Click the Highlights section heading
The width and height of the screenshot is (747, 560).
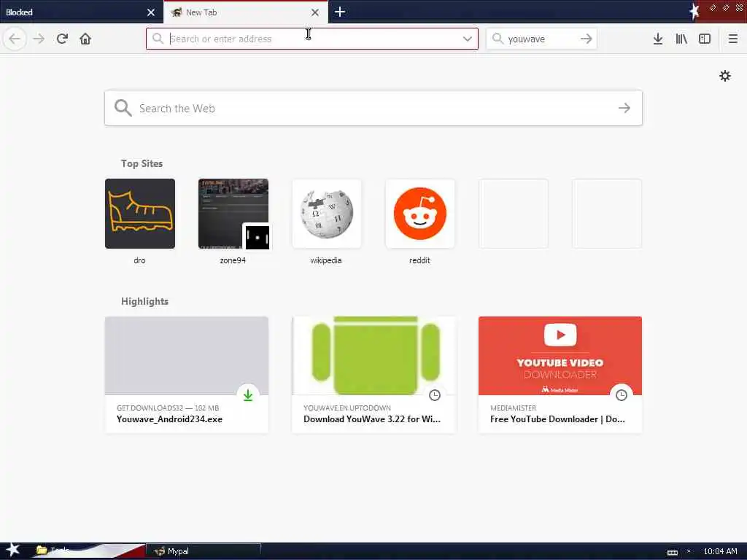click(145, 301)
